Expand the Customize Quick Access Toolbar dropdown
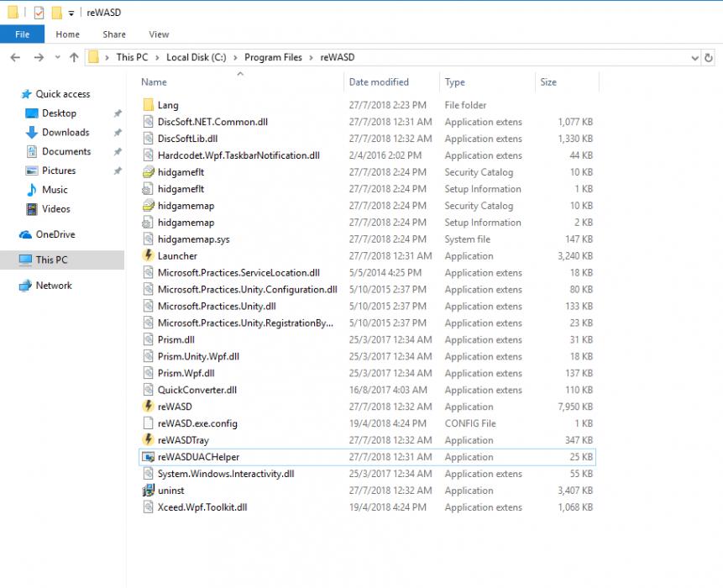Image resolution: width=723 pixels, height=588 pixels. click(x=71, y=13)
